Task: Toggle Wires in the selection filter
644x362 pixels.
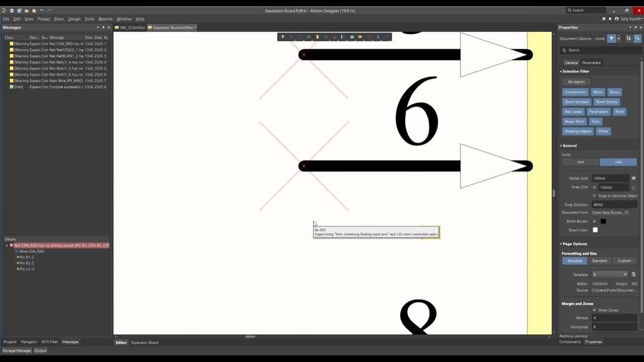Action: [598, 92]
